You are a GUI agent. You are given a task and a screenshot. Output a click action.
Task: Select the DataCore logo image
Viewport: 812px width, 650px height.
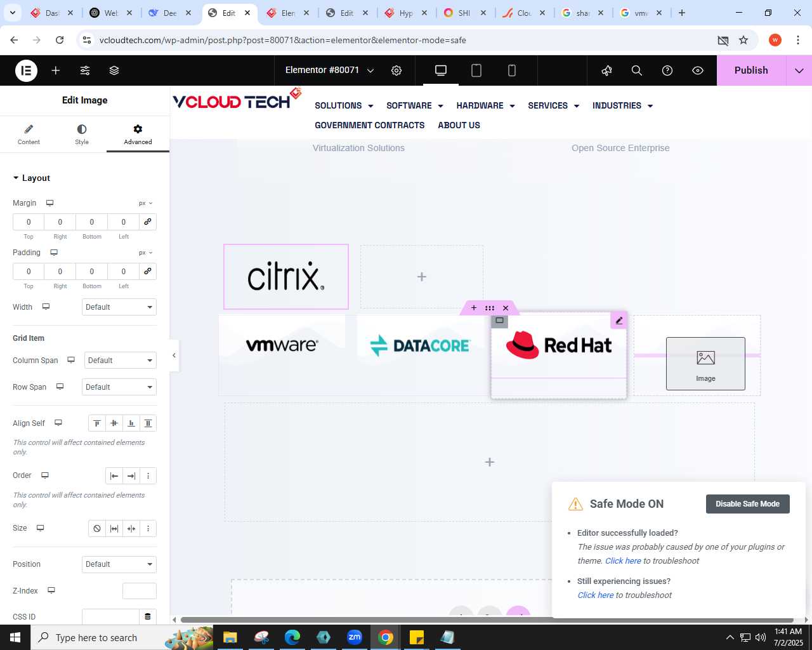coord(419,345)
